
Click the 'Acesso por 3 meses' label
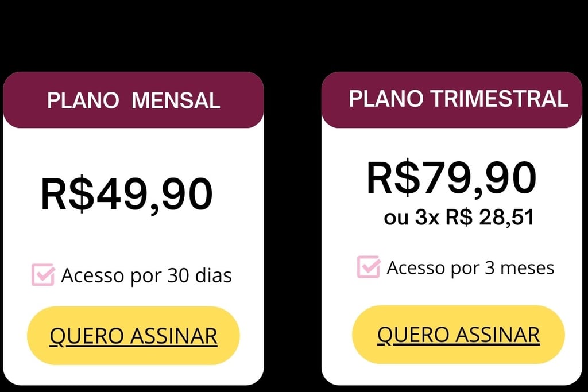pyautogui.click(x=470, y=268)
